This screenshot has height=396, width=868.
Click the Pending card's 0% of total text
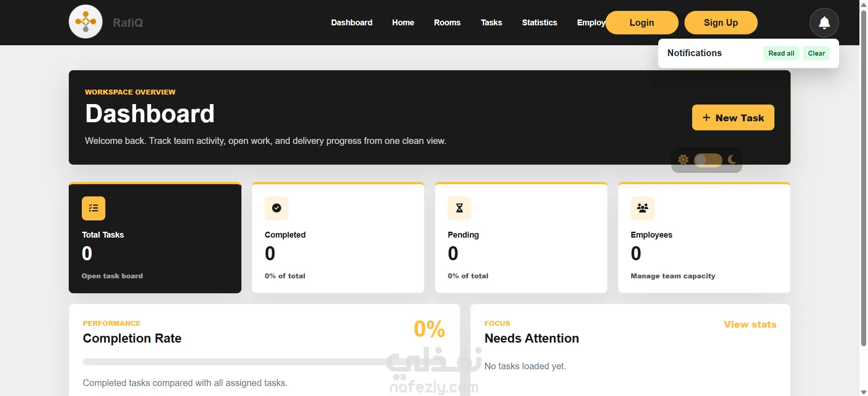pyautogui.click(x=468, y=276)
